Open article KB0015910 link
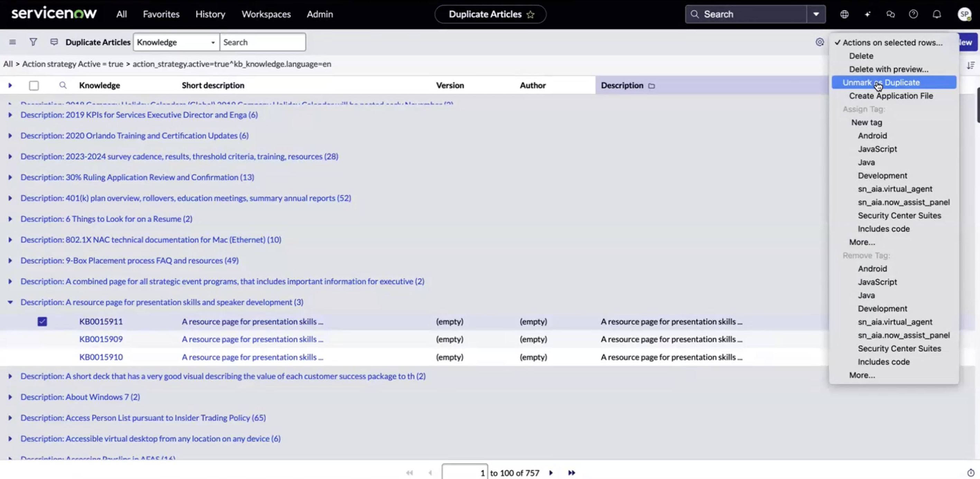 [101, 357]
